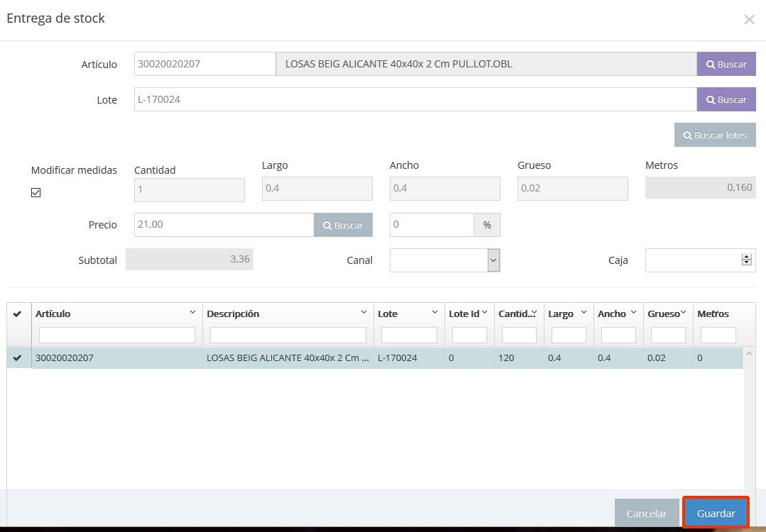Click scroll-up arrow of grid scrollbar
Image resolution: width=766 pixels, height=532 pixels.
point(749,353)
